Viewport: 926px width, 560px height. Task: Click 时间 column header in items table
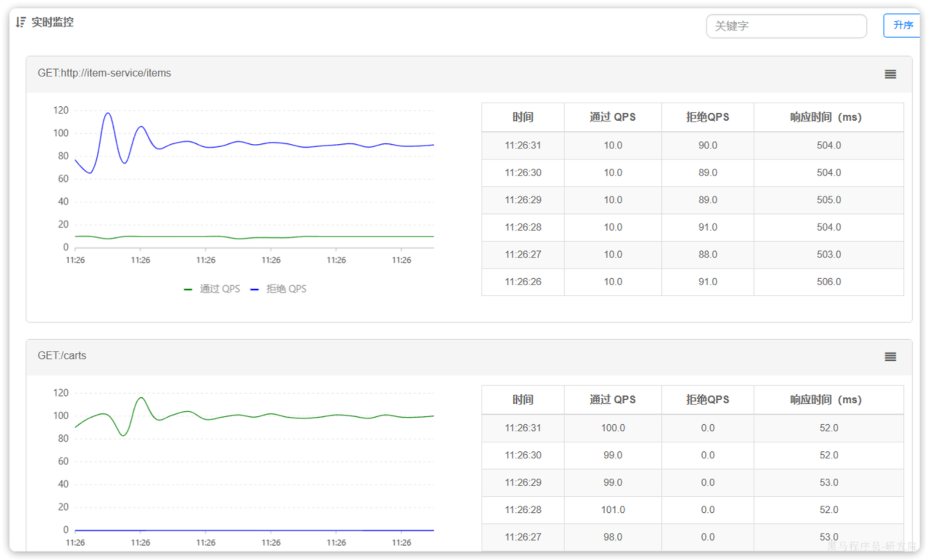pos(522,117)
